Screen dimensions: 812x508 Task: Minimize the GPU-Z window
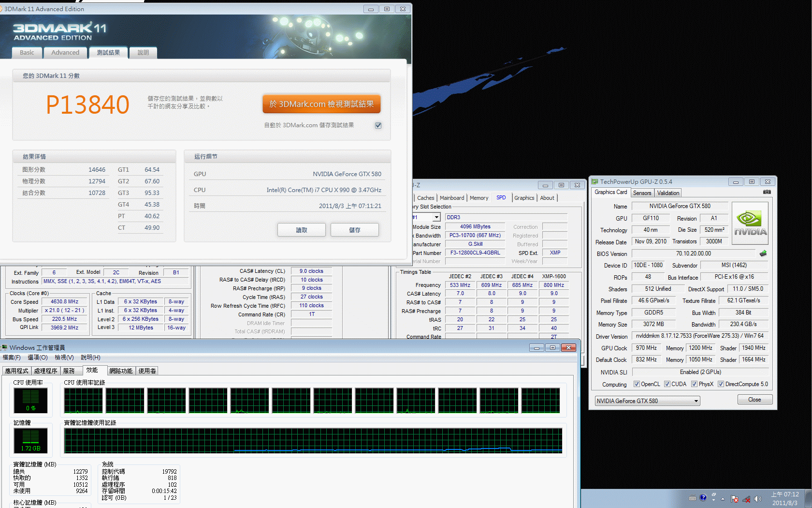click(736, 182)
